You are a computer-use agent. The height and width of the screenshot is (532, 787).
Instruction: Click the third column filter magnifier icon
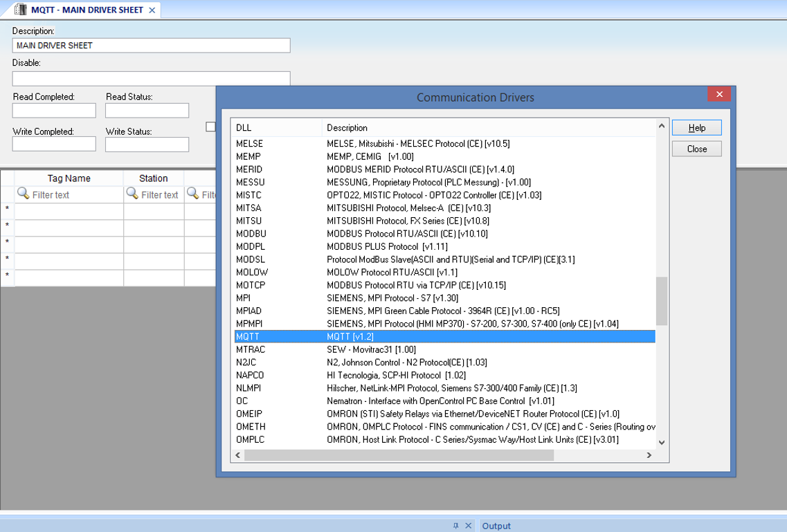tap(192, 194)
